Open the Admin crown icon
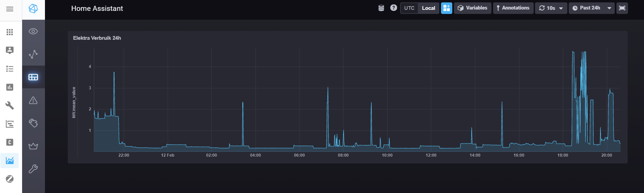 pyautogui.click(x=33, y=146)
